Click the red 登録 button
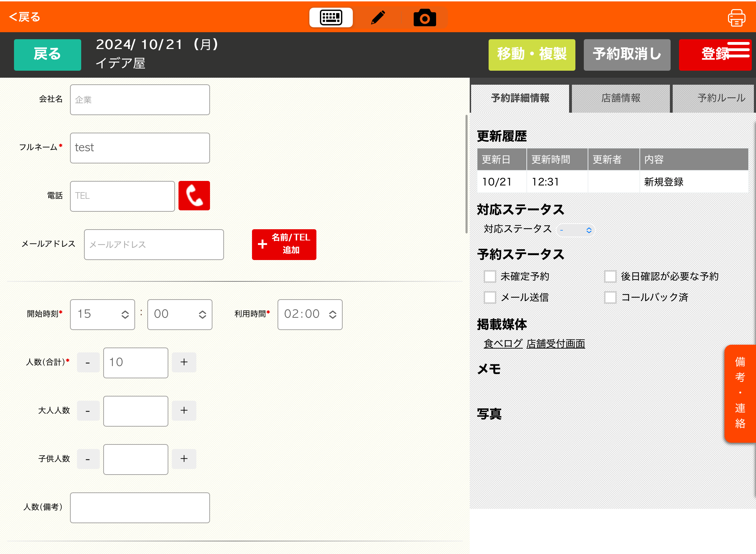The height and width of the screenshot is (554, 756). click(715, 55)
